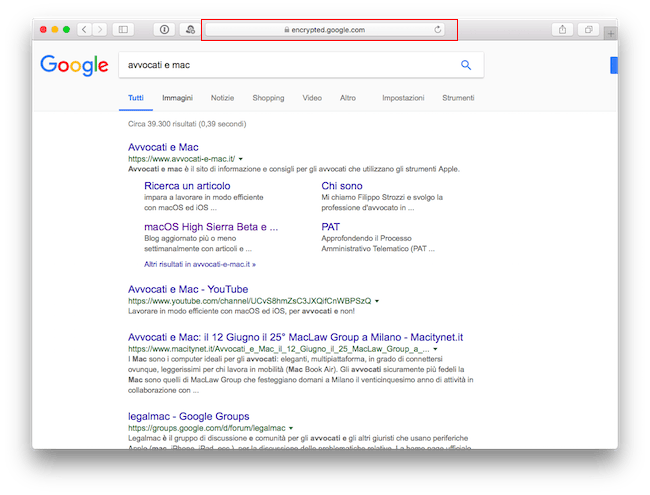650x495 pixels.
Task: Open Impostazioni menu
Action: (x=403, y=98)
